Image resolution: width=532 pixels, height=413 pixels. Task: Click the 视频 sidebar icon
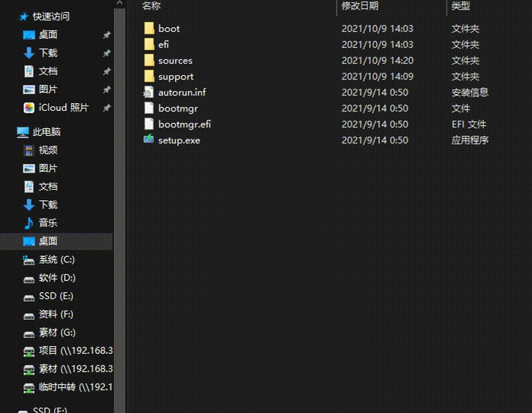click(28, 150)
